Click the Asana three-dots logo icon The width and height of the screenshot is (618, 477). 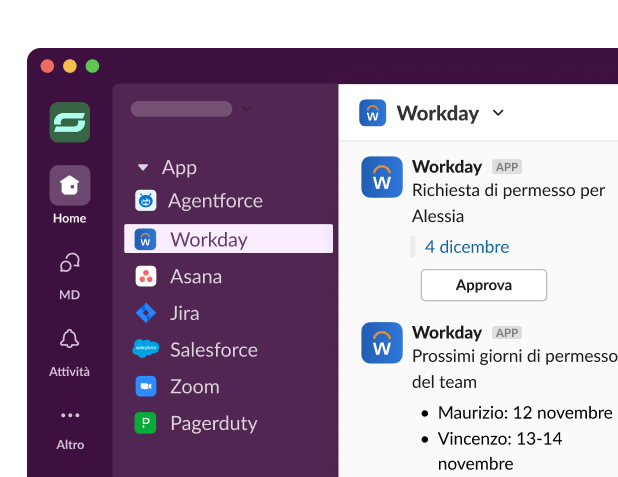tap(146, 276)
